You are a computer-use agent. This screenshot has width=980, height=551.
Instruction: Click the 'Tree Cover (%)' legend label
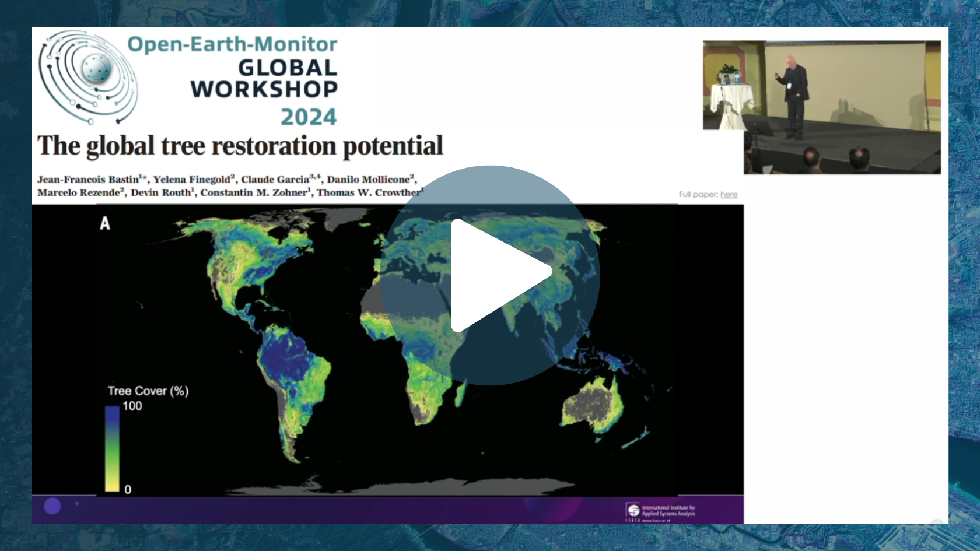(148, 391)
